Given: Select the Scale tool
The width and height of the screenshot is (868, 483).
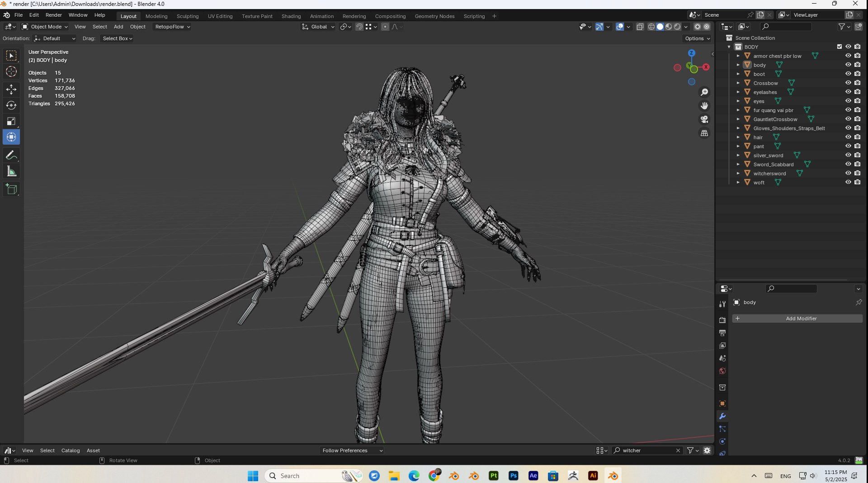Looking at the screenshot, I should point(11,121).
